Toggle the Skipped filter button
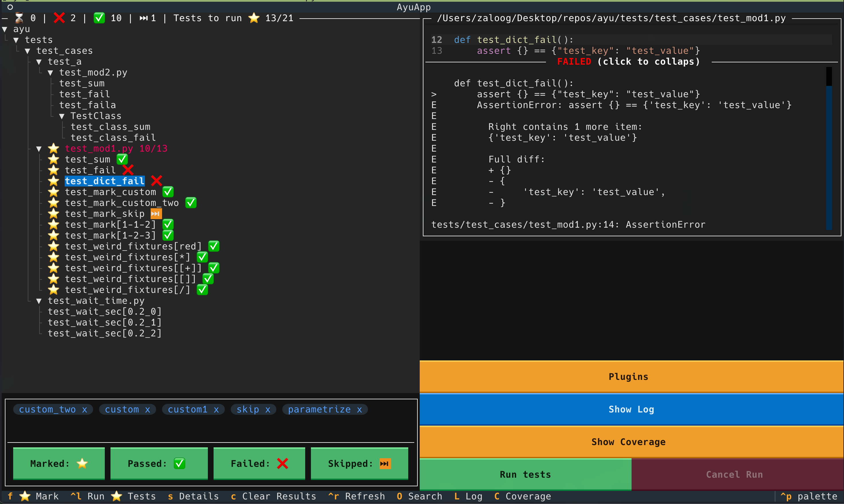This screenshot has width=844, height=504. tap(359, 464)
